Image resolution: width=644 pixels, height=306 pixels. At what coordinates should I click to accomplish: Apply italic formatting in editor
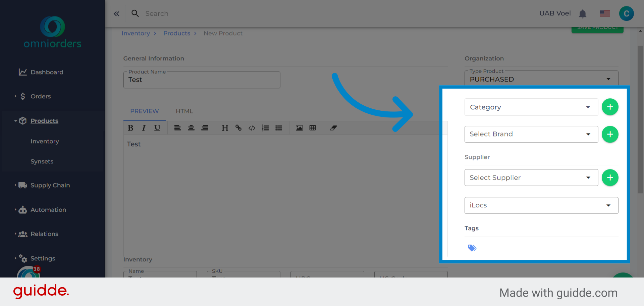[x=144, y=128]
